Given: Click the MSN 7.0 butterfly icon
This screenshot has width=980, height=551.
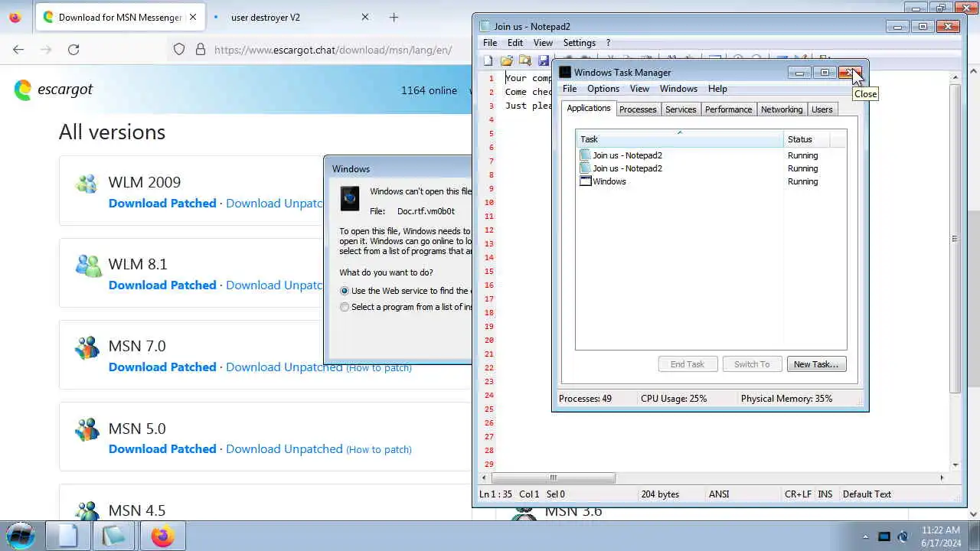Looking at the screenshot, I should tap(87, 347).
